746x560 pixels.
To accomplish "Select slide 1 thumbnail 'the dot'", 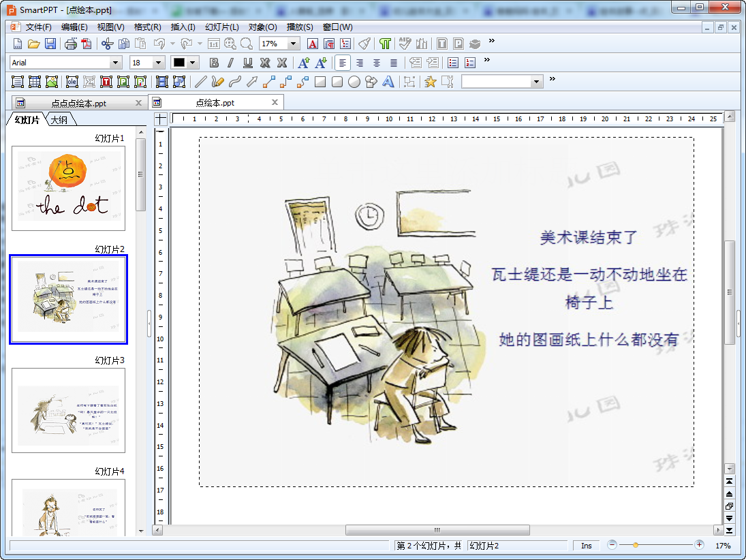I will point(69,188).
